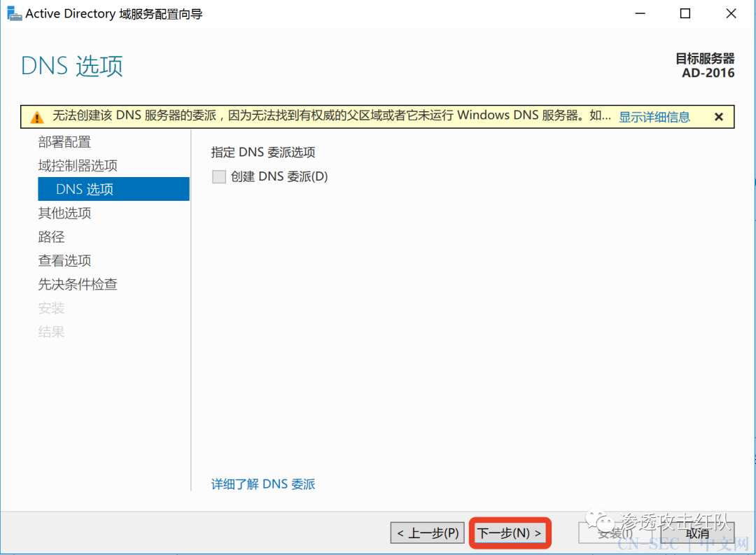The width and height of the screenshot is (756, 555).
Task: Click the 安装(I) button
Action: (x=616, y=533)
